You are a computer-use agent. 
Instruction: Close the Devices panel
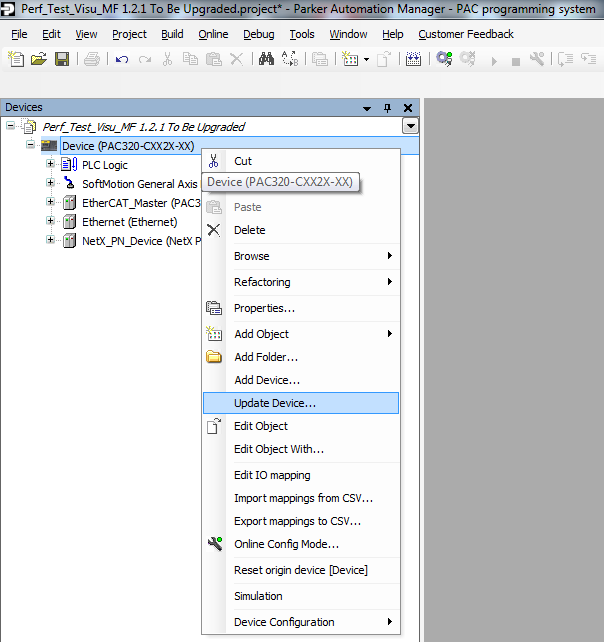tap(408, 108)
